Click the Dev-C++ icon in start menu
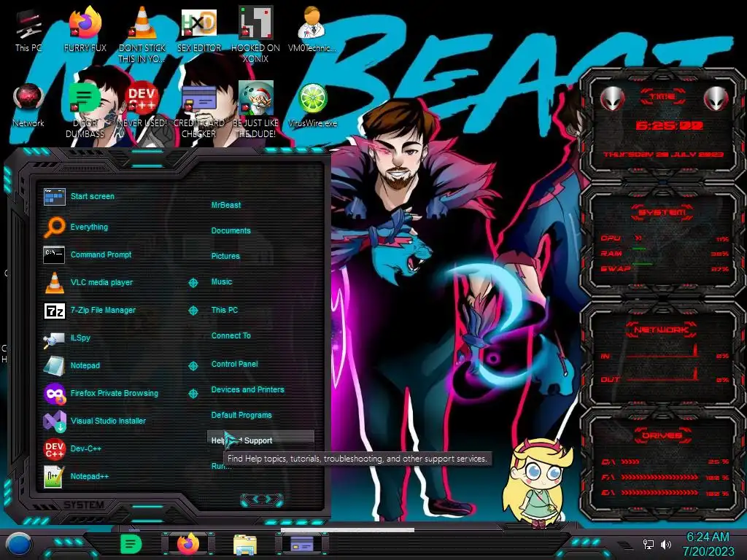This screenshot has height=560, width=747. pyautogui.click(x=54, y=448)
